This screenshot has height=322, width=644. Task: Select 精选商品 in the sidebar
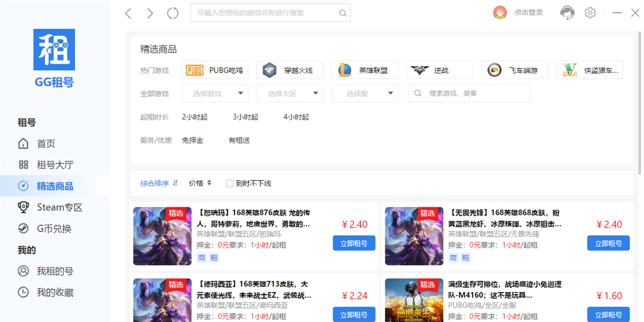[55, 186]
